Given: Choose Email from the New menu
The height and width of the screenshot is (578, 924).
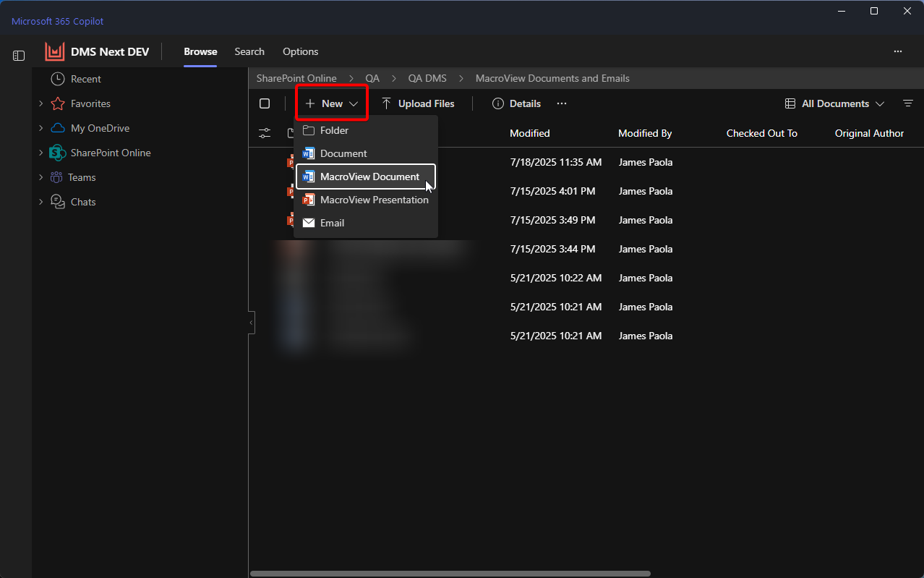Looking at the screenshot, I should tap(366, 223).
